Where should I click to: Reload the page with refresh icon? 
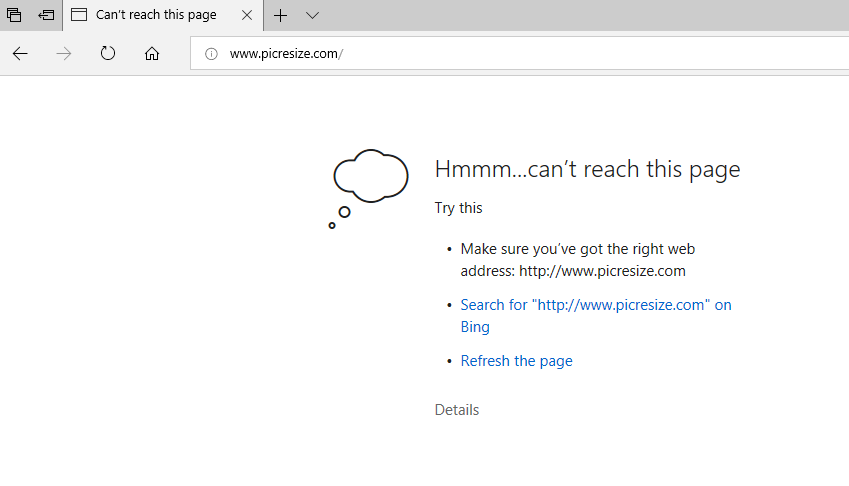pyautogui.click(x=108, y=54)
